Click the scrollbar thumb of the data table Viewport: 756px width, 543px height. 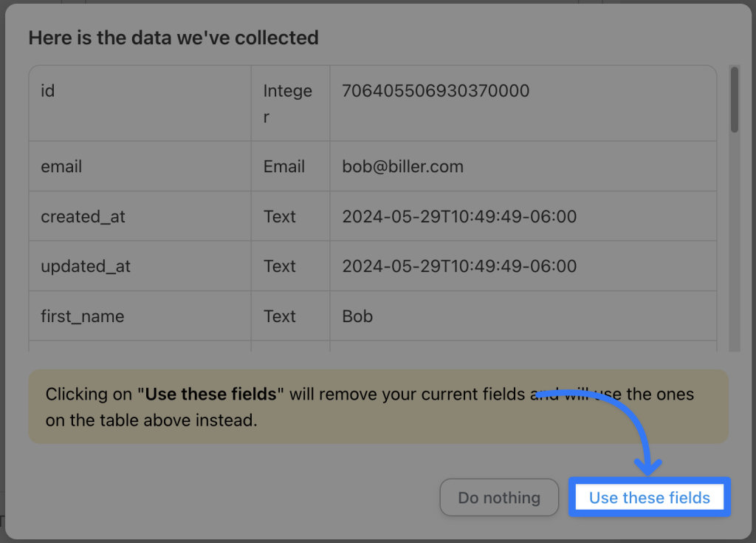pos(734,99)
